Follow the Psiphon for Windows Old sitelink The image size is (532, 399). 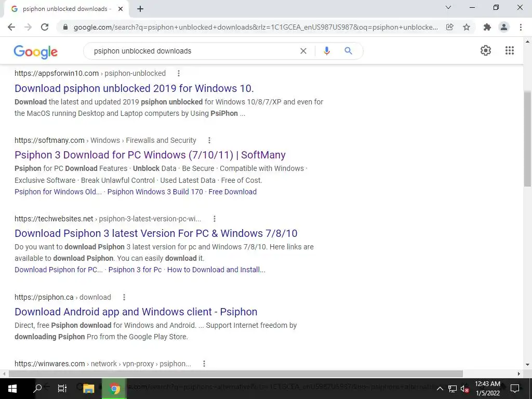58,192
